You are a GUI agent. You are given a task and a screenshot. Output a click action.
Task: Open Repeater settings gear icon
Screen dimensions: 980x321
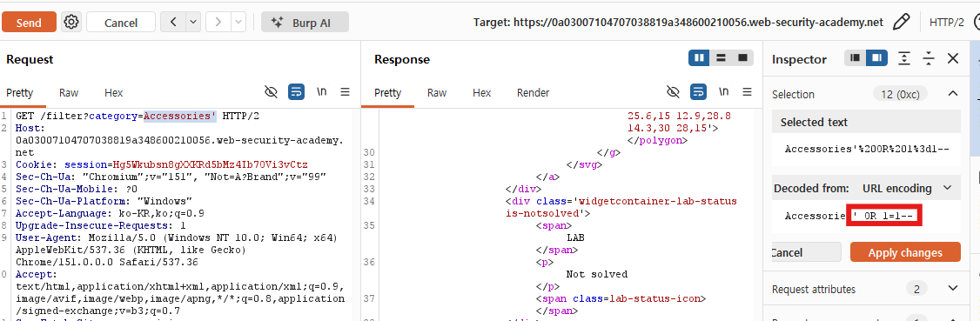pos(72,23)
